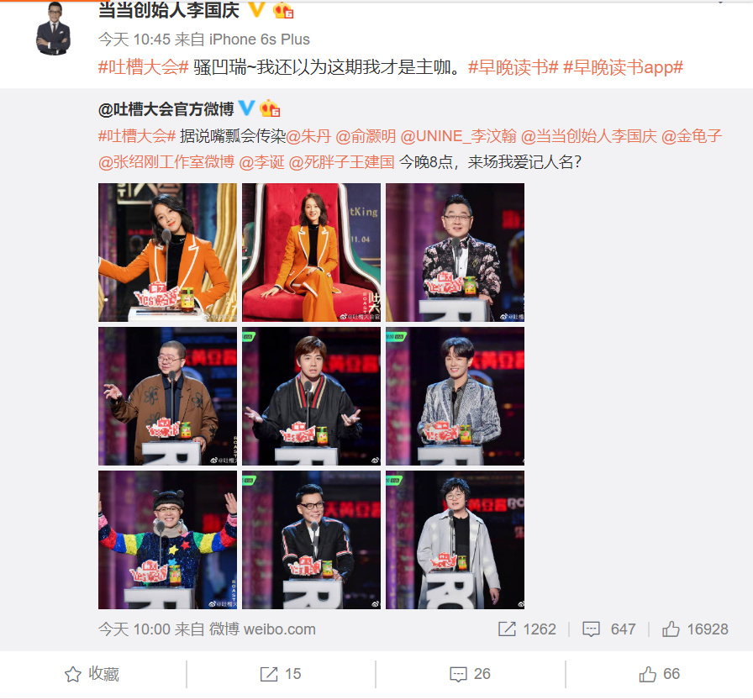
Task: Click the 今天 10:00 timestamp of the original post
Action: [134, 629]
